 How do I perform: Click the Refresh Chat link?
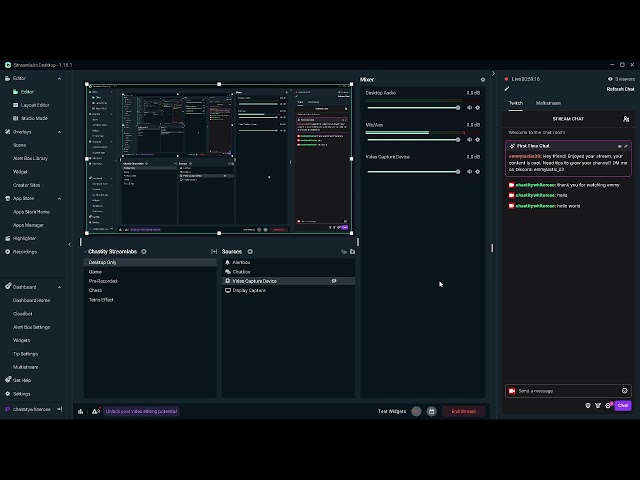(x=620, y=89)
